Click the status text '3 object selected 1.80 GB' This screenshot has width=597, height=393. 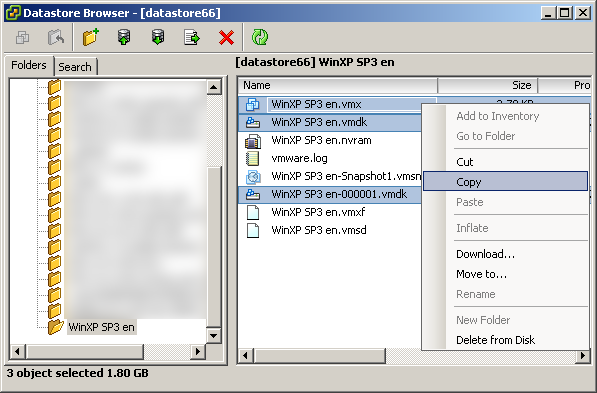[x=77, y=373]
